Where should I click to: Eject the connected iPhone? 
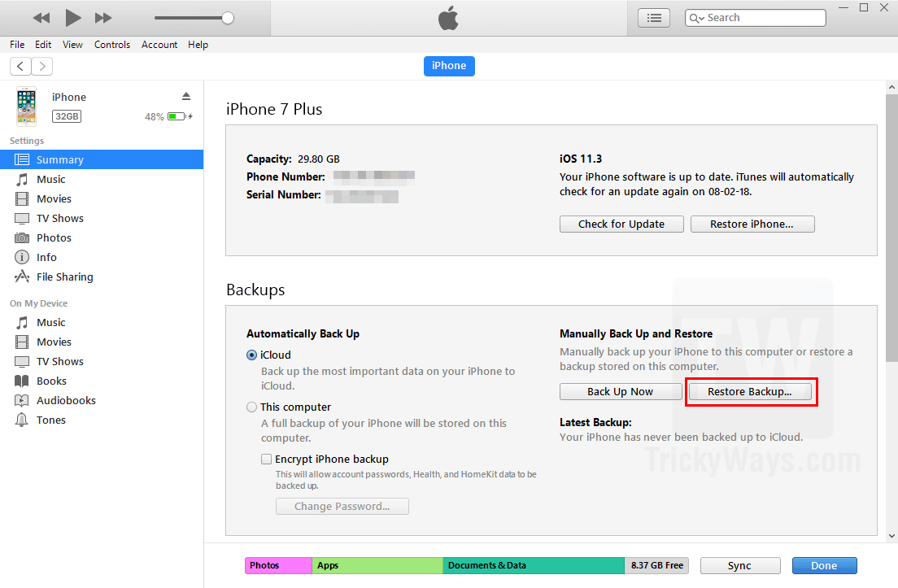click(x=186, y=95)
